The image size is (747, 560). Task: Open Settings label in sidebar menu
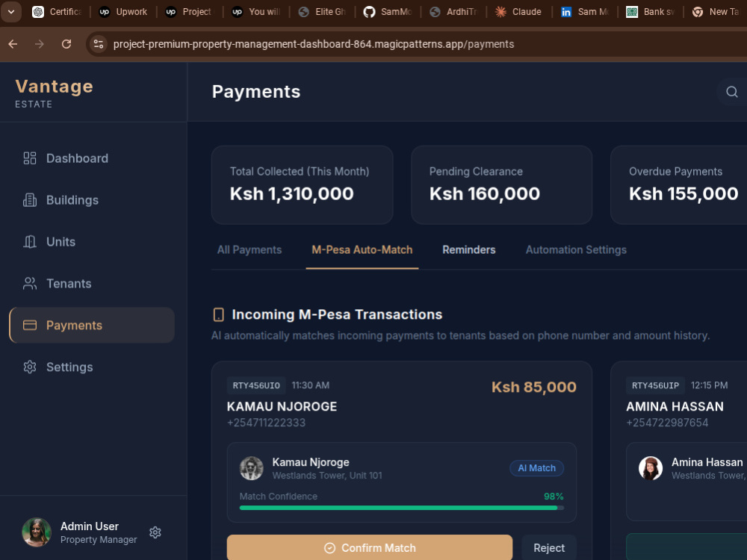pos(69,367)
